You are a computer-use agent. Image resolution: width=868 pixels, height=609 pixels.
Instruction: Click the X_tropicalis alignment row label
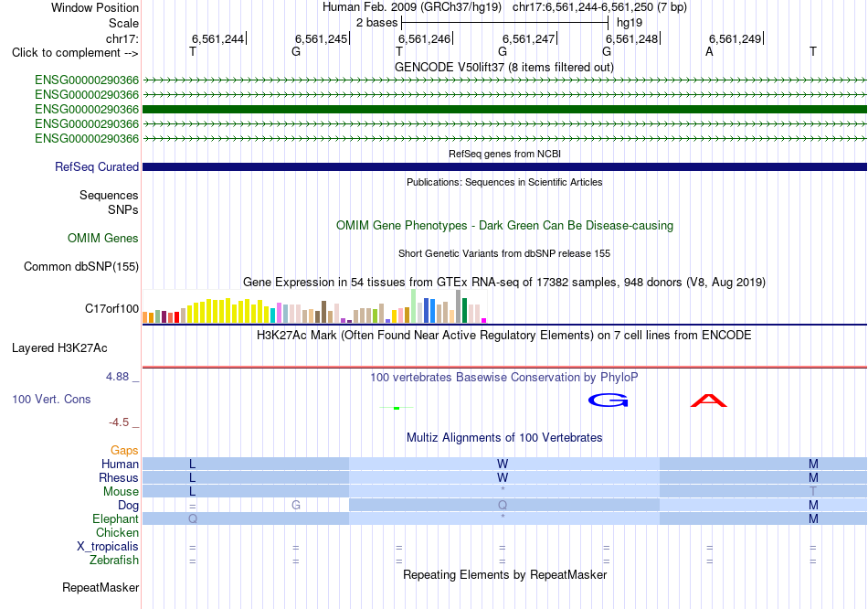108,547
